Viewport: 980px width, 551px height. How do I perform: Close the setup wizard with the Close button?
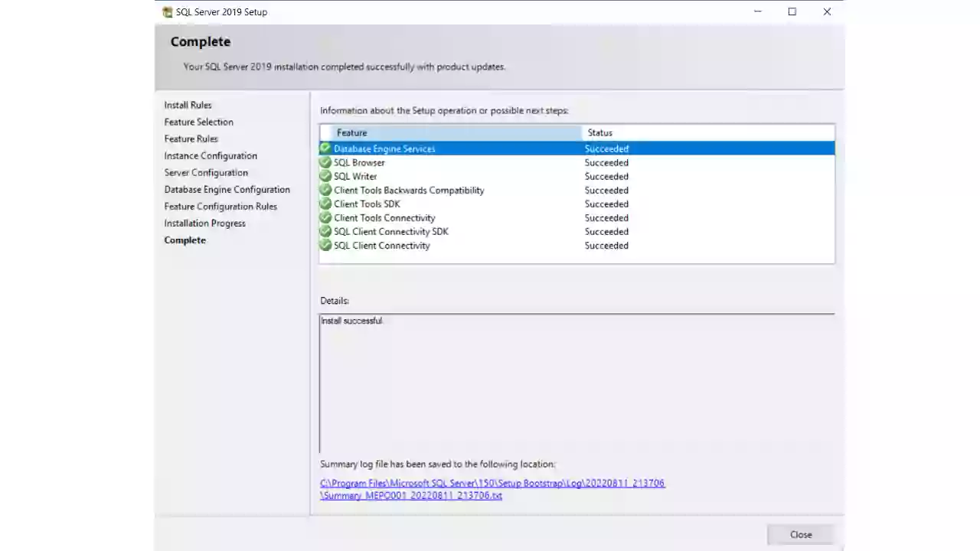click(x=801, y=534)
